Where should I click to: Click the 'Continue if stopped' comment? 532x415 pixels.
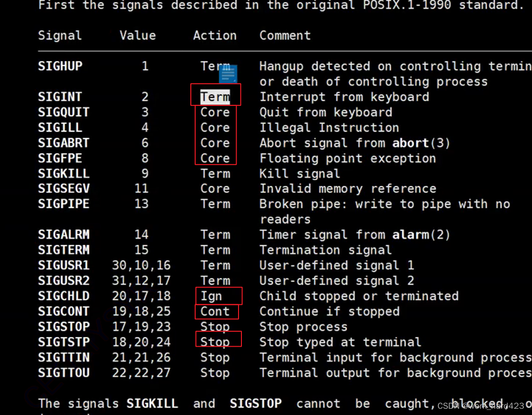tap(330, 311)
